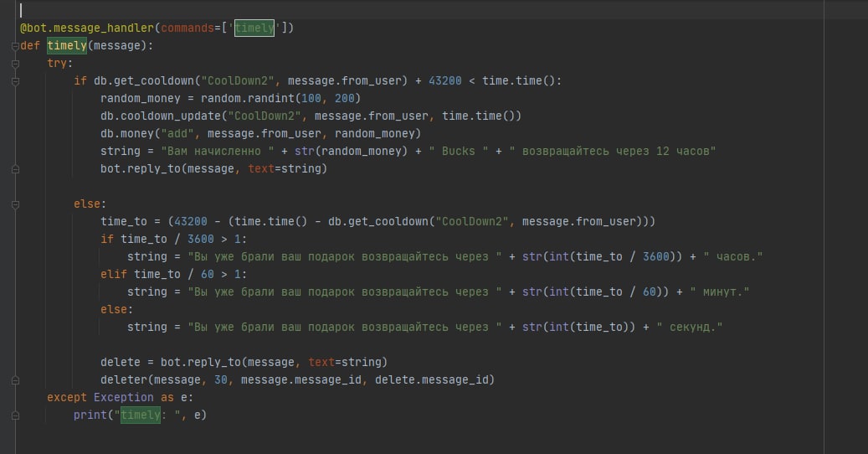
Task: Click "CoolDown2" in the time_to line
Action: [x=472, y=221]
